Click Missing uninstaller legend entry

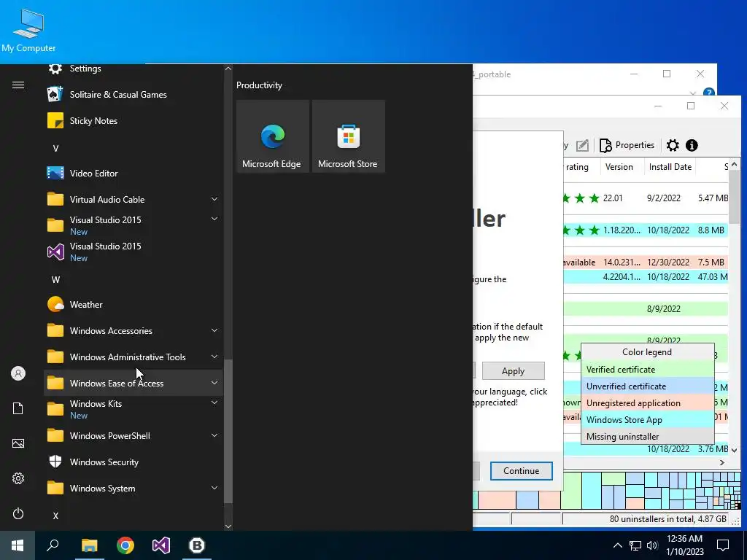click(648, 436)
